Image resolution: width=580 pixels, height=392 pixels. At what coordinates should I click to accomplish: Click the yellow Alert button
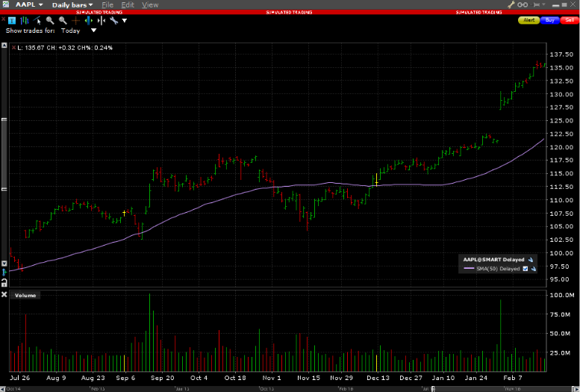[528, 20]
